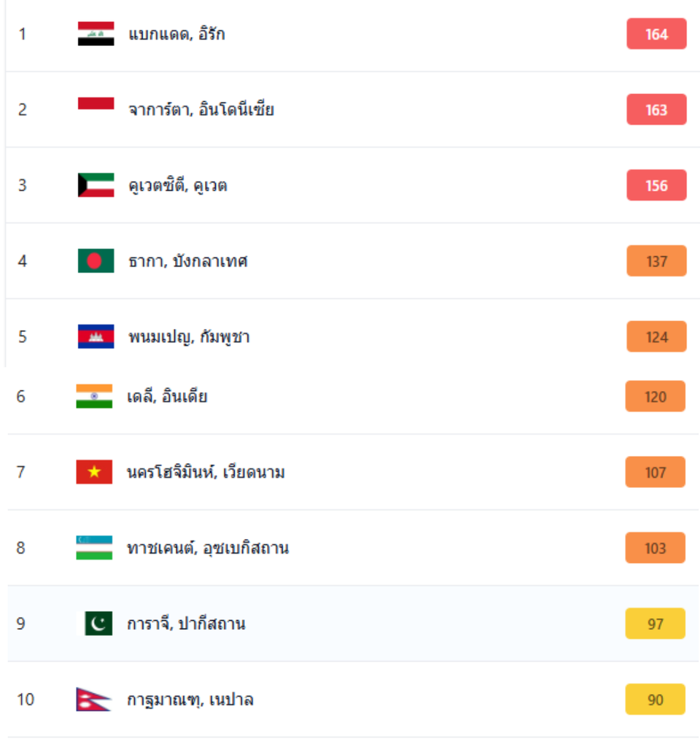The image size is (700, 744).
Task: Click the red 156 AQI badge
Action: tap(656, 185)
